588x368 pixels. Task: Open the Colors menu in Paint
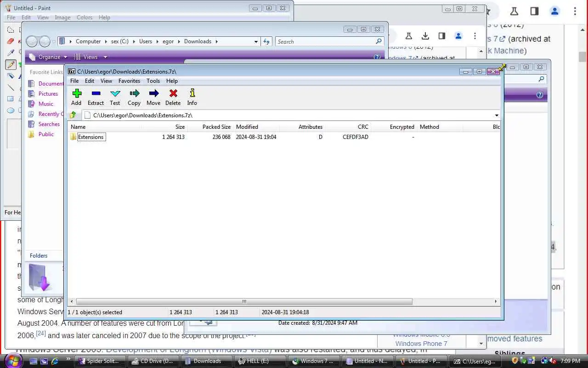[x=85, y=17]
